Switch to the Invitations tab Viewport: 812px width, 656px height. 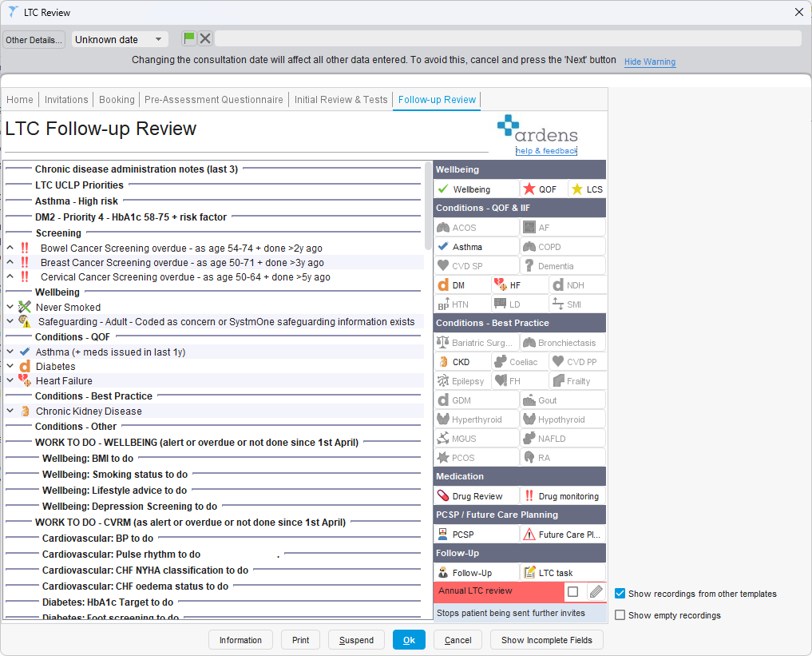pos(66,100)
